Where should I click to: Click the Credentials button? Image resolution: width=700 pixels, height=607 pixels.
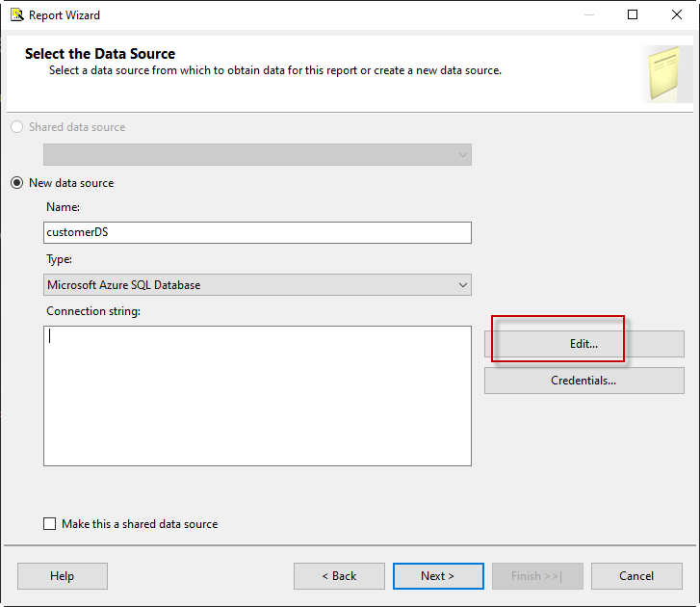pyautogui.click(x=583, y=381)
